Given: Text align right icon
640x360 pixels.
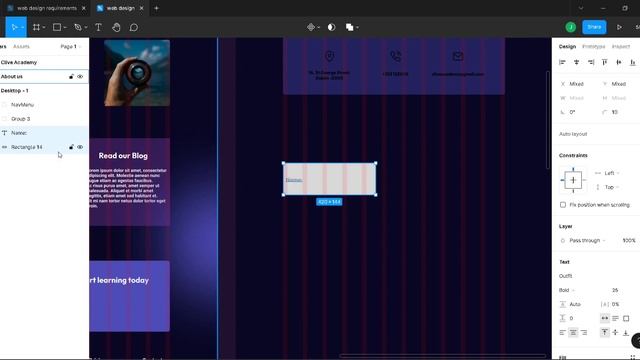Looking at the screenshot, I should 584,332.
